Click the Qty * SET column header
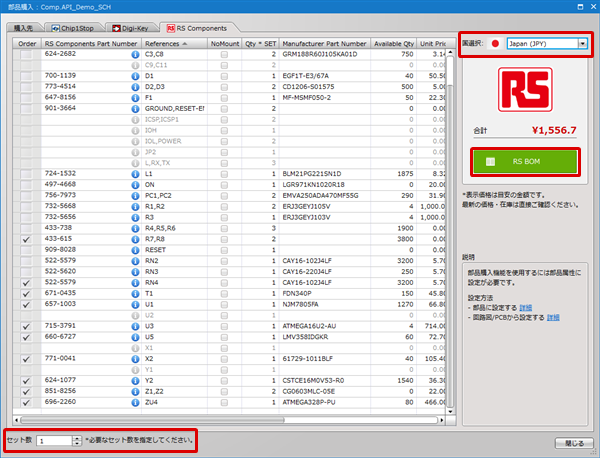The height and width of the screenshot is (458, 600). click(x=260, y=44)
